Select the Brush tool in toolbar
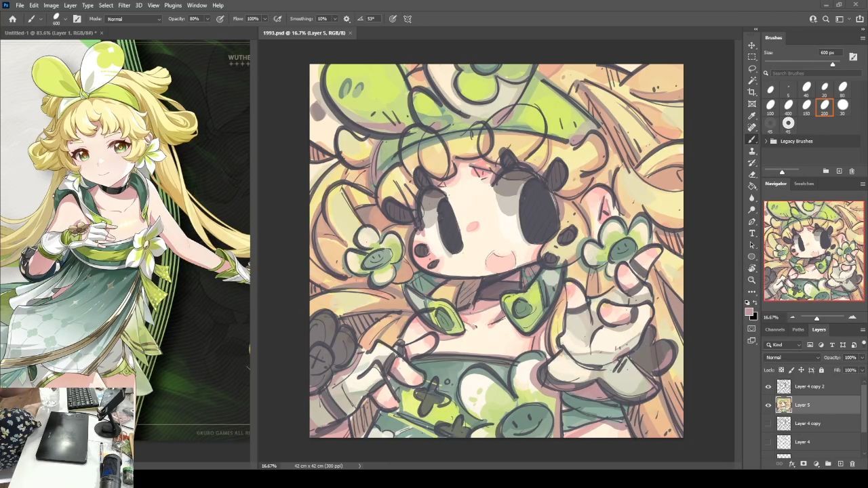 (x=751, y=139)
